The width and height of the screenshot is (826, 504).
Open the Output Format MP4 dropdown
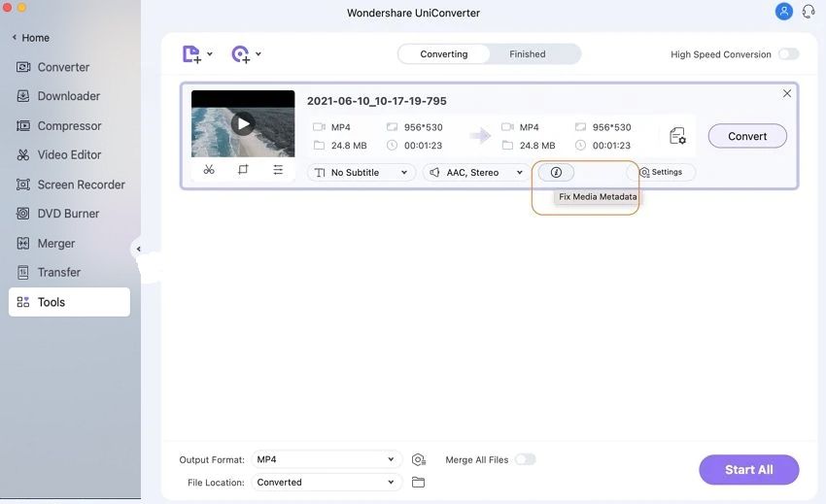pos(327,459)
